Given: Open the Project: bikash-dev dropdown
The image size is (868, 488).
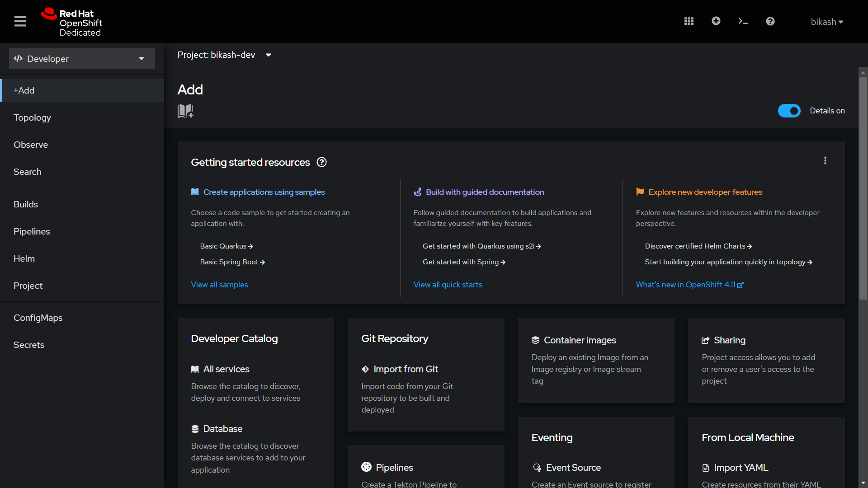Looking at the screenshot, I should pyautogui.click(x=224, y=55).
